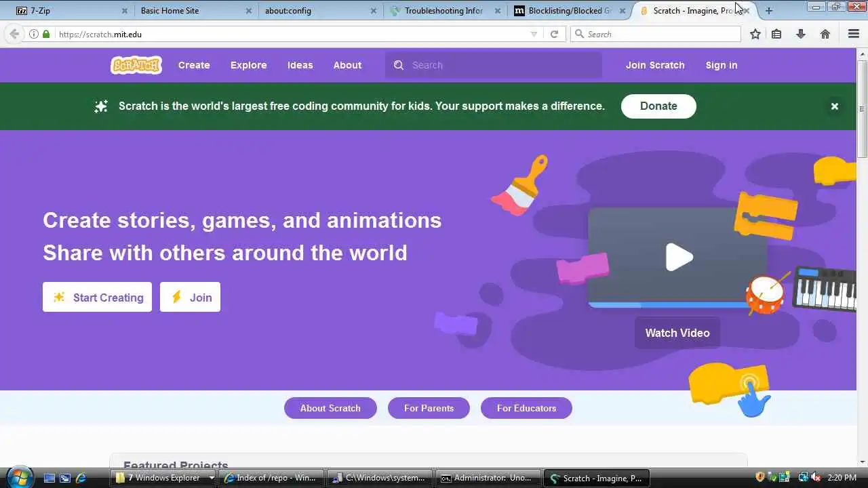Click the green padlock security icon
868x488 pixels.
point(46,34)
